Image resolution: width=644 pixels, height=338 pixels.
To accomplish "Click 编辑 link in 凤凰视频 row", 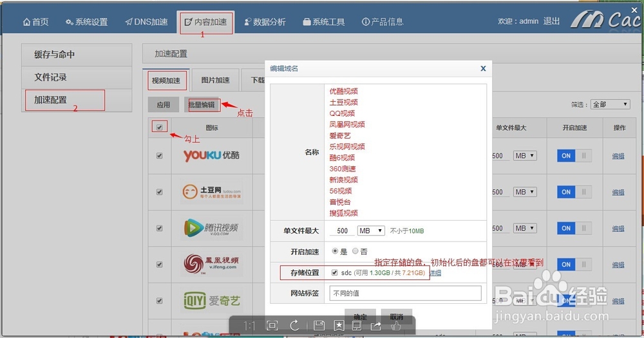I will click(x=618, y=265).
